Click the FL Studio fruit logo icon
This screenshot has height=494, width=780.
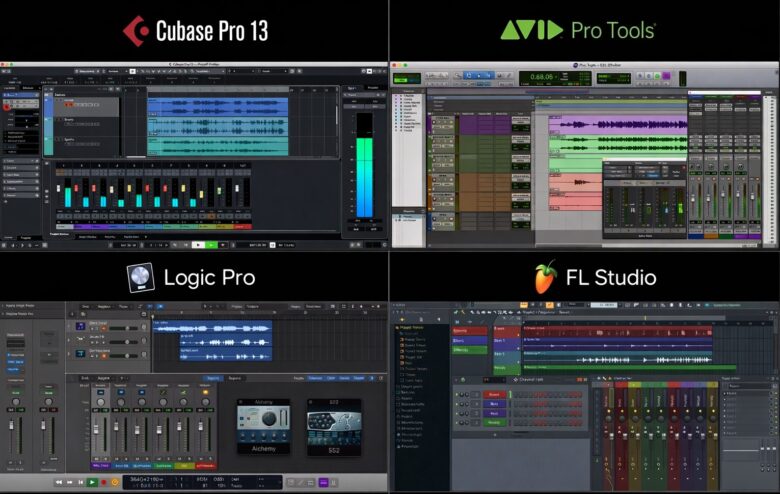[x=545, y=277]
